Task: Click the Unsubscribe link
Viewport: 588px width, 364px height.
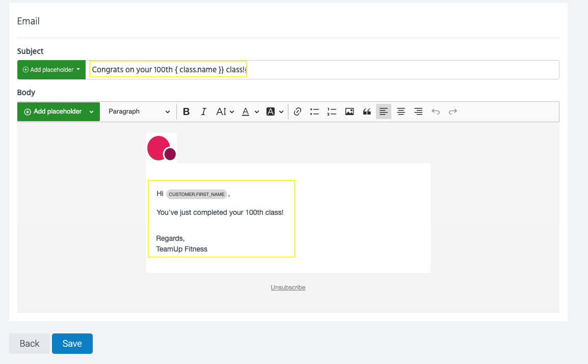Action: click(288, 288)
